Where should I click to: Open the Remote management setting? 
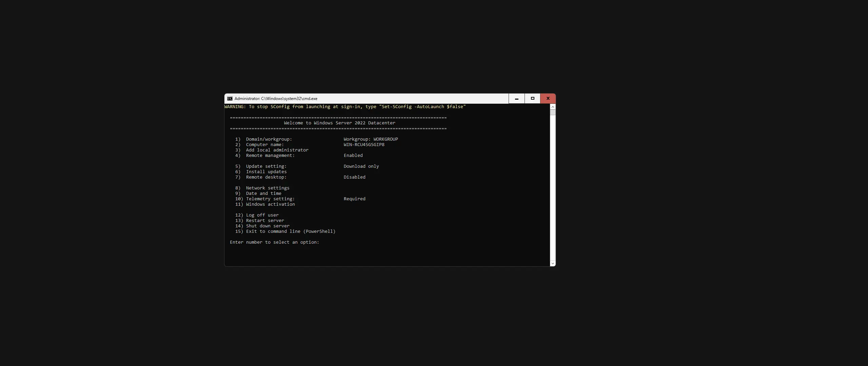coord(270,155)
